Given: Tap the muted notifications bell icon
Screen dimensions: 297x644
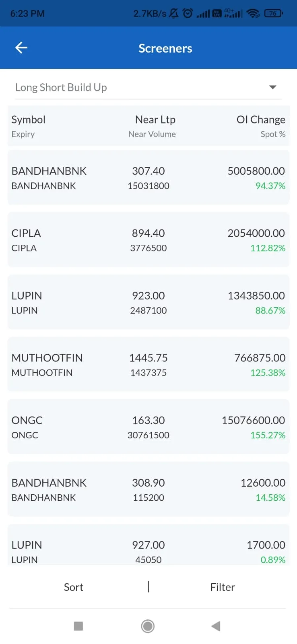Looking at the screenshot, I should (174, 14).
